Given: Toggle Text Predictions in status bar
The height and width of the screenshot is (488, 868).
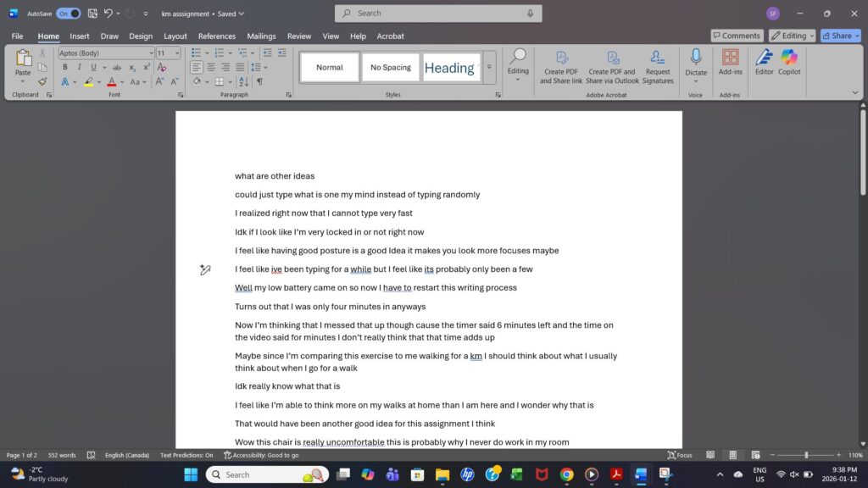Looking at the screenshot, I should pos(186,455).
